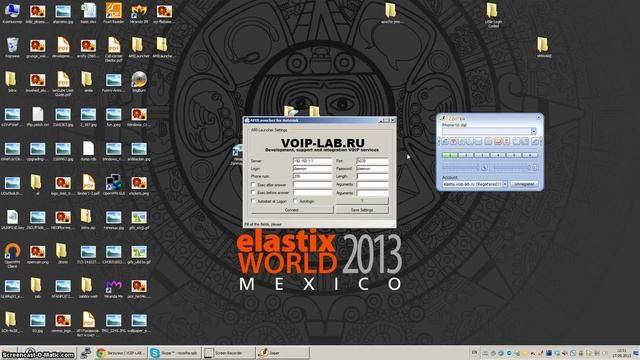Open the Phone to dial dropdown in Zoiper
The width and height of the screenshot is (640, 360).
pos(533,131)
